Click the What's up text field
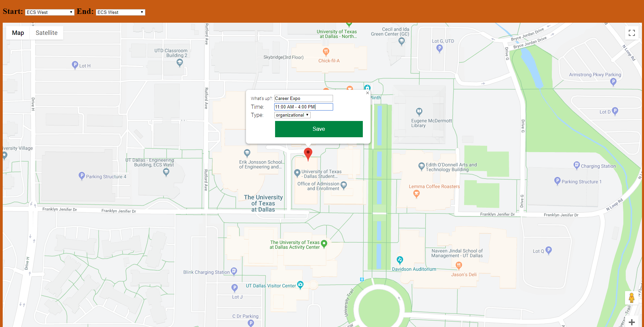 click(304, 98)
